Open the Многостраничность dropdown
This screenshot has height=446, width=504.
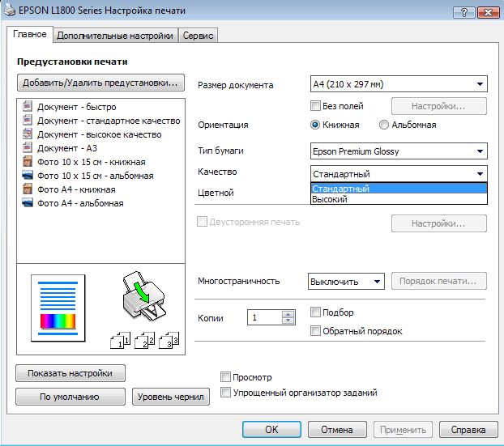coord(346,282)
